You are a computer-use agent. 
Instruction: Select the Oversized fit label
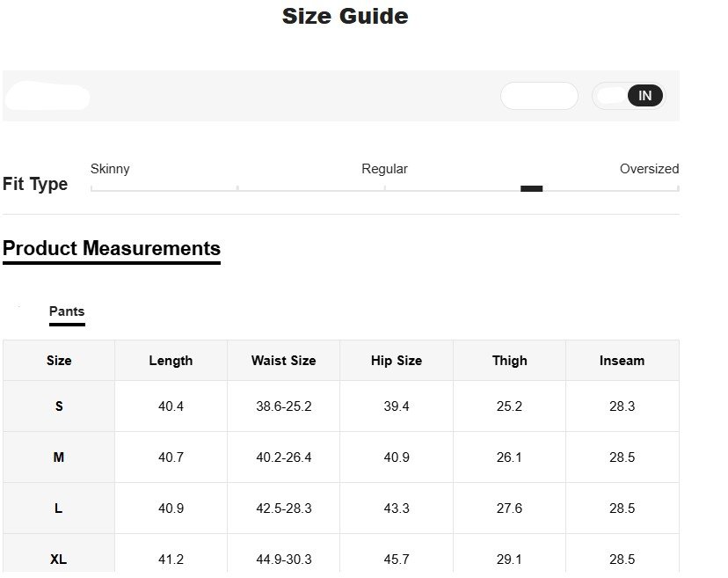649,169
